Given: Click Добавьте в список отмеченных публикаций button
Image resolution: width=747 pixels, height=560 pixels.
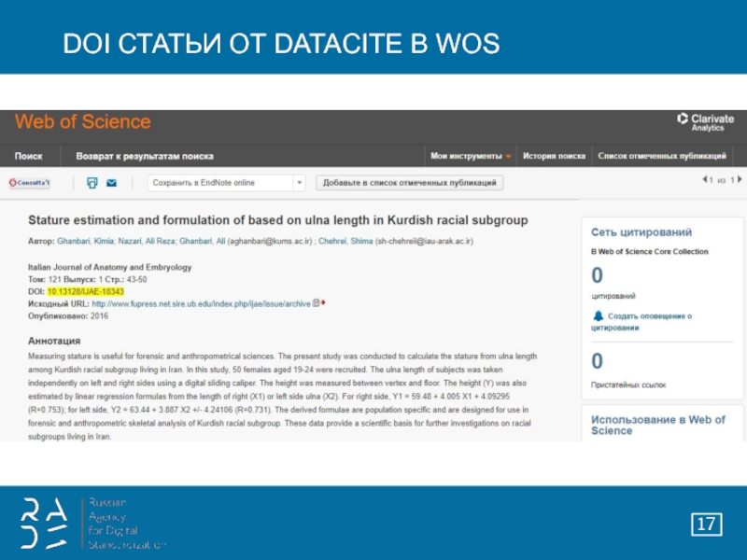Looking at the screenshot, I should (410, 183).
